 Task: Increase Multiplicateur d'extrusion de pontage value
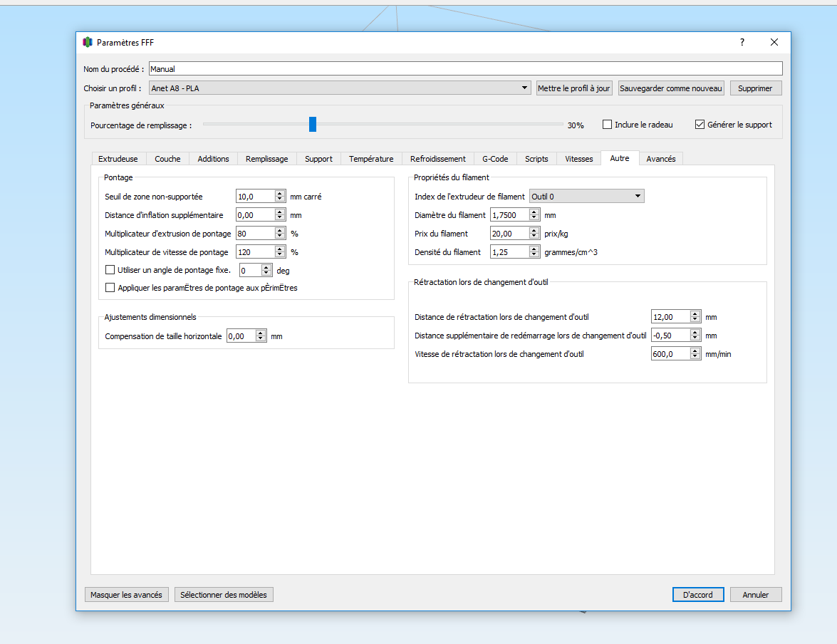point(280,230)
